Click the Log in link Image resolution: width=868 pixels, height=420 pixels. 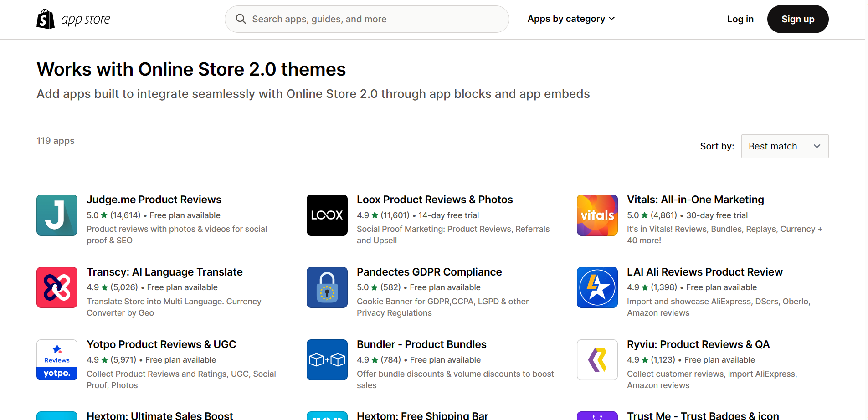click(740, 19)
